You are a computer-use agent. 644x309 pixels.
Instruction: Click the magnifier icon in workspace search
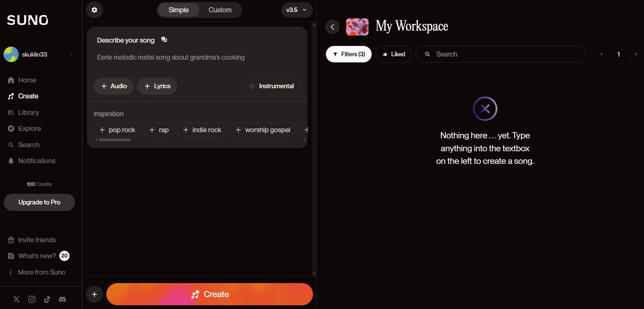coord(428,54)
